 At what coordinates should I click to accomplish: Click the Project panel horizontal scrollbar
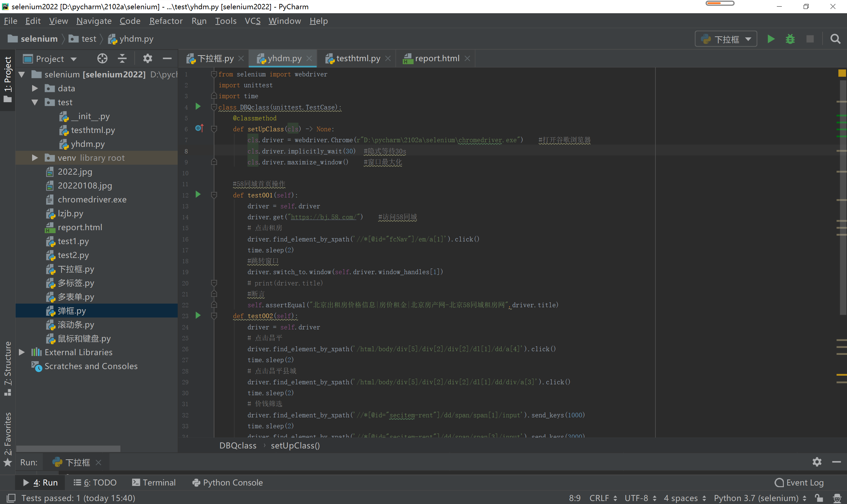coord(68,449)
